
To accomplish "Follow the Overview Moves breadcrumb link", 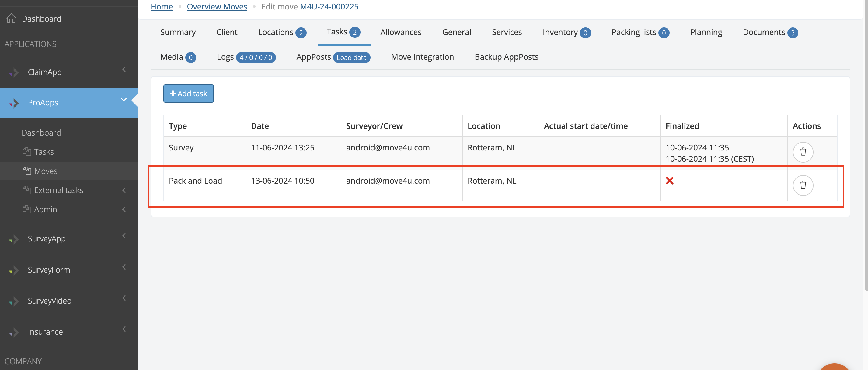I will [217, 6].
